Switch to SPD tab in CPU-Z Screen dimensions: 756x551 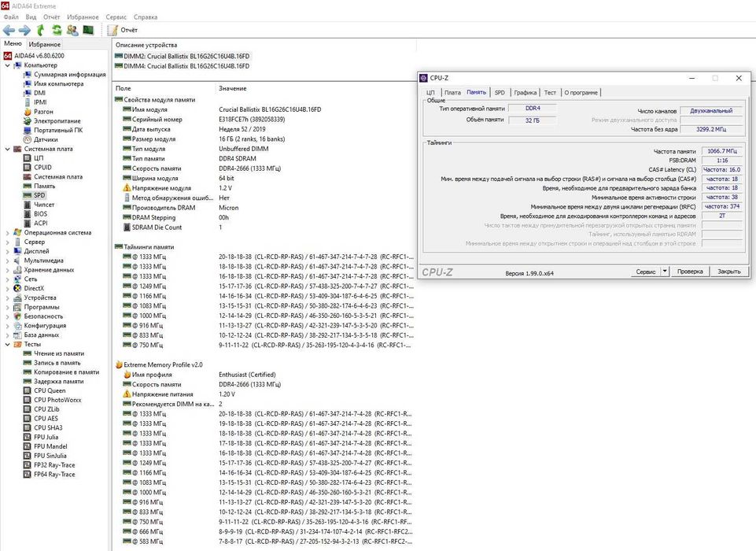pos(500,93)
